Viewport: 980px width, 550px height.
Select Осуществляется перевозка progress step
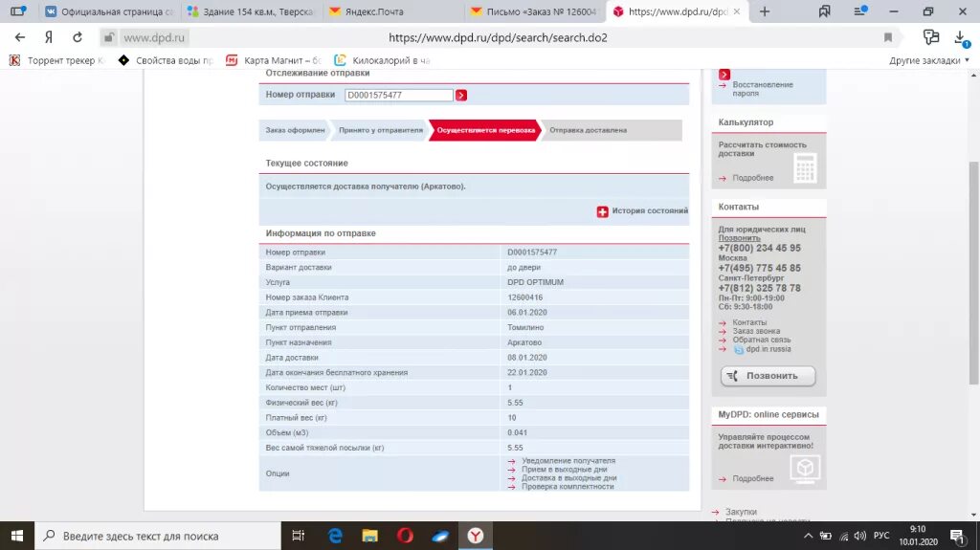[485, 130]
